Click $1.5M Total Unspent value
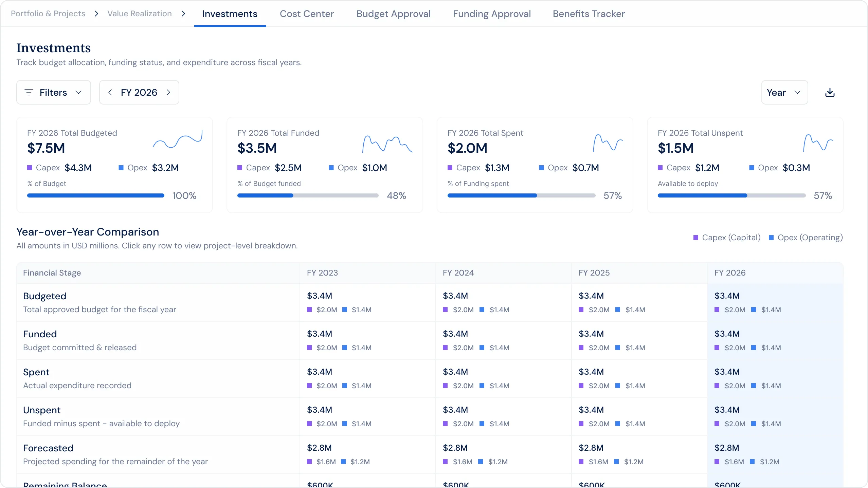The image size is (868, 488). [675, 148]
